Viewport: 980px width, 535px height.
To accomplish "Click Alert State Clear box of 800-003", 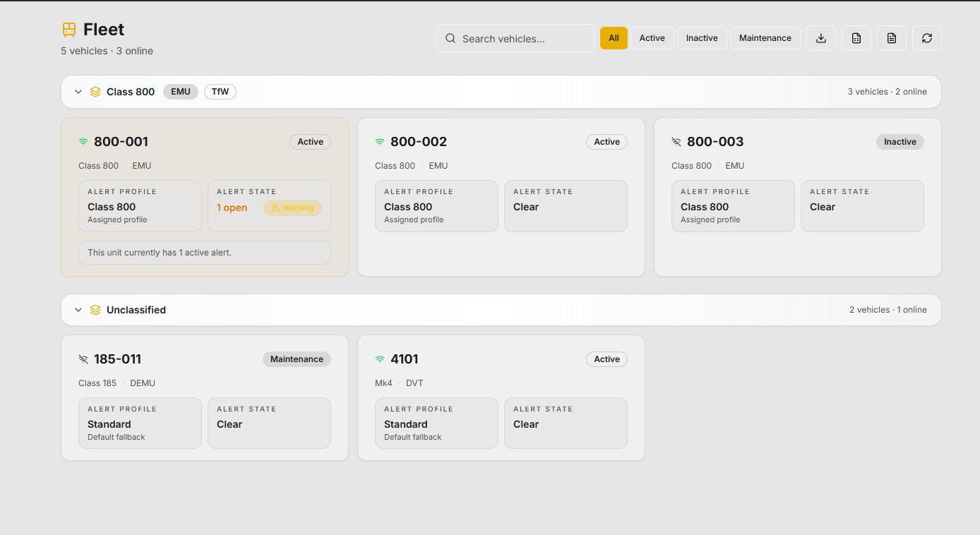I will (862, 206).
